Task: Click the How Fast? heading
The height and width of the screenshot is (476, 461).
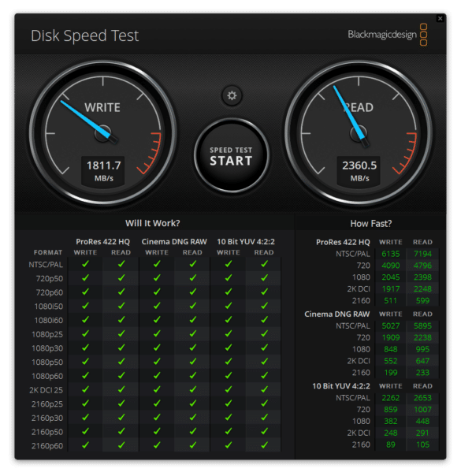Action: coord(371,224)
